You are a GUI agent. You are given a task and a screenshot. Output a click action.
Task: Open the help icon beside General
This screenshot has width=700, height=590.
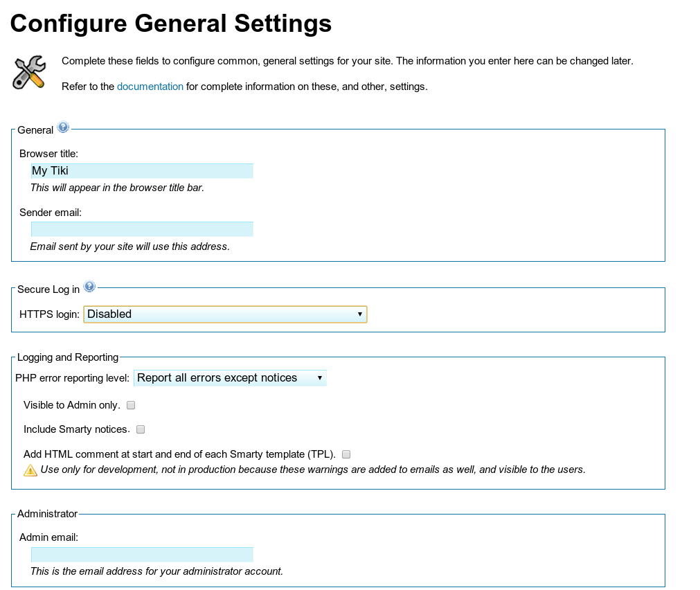63,127
